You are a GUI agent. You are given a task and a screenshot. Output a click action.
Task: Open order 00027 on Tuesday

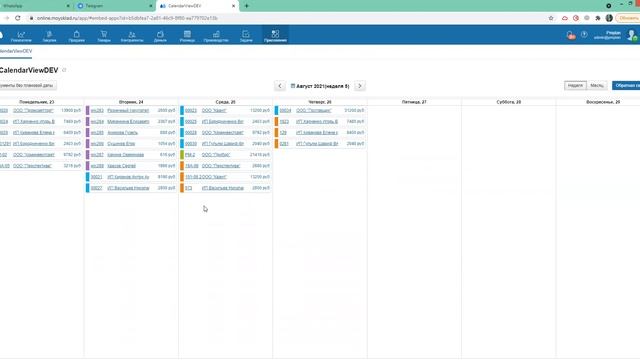pos(96,188)
